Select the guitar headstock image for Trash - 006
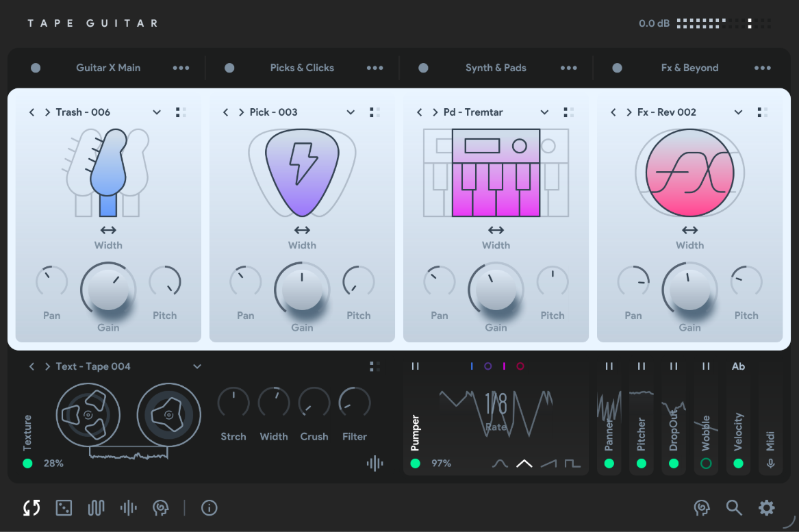The width and height of the screenshot is (799, 532). (x=108, y=173)
